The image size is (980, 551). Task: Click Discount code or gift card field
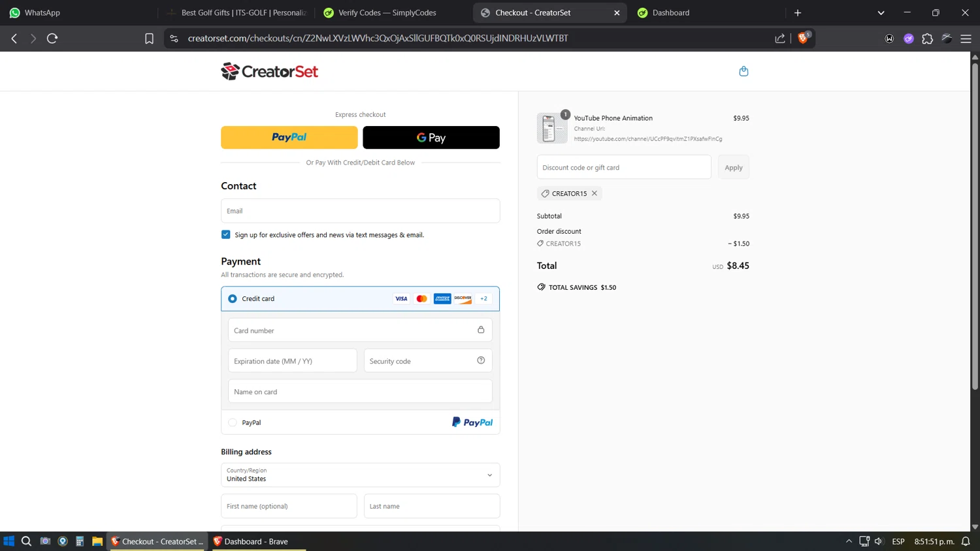point(624,167)
